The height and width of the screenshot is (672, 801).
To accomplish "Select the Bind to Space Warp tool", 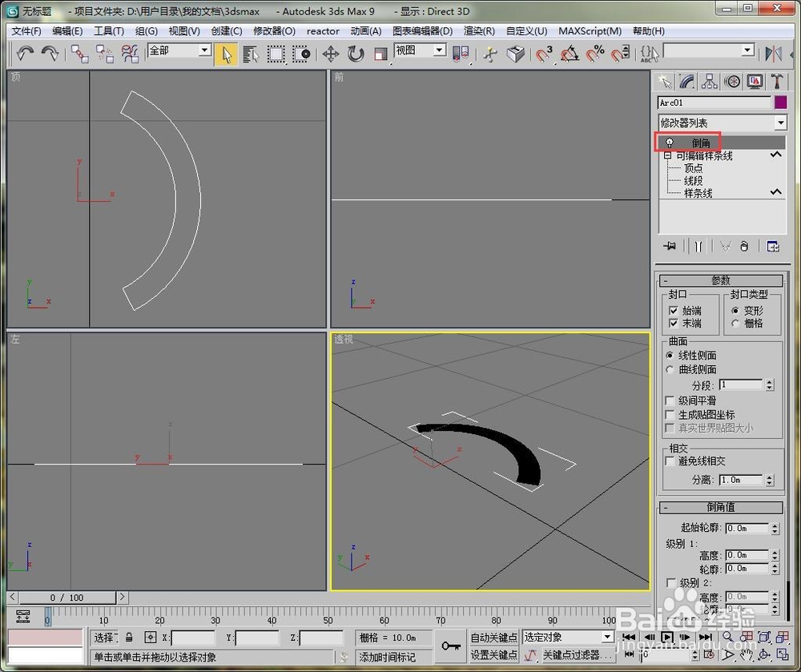I will 130,54.
